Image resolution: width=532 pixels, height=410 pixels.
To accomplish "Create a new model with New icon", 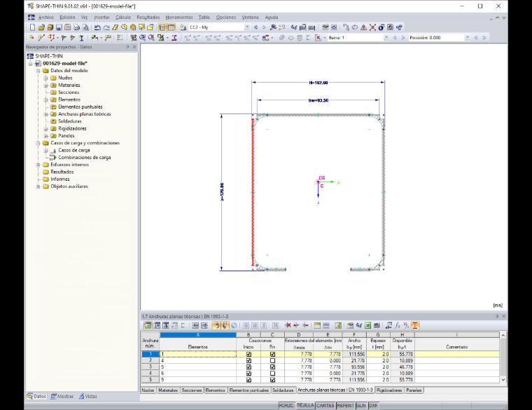I will [33, 27].
